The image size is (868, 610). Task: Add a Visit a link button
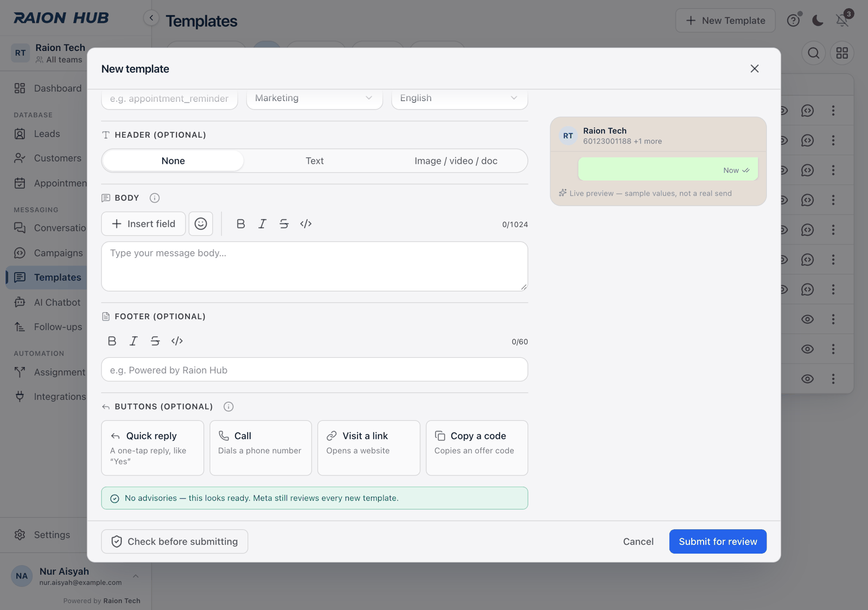[x=369, y=448]
